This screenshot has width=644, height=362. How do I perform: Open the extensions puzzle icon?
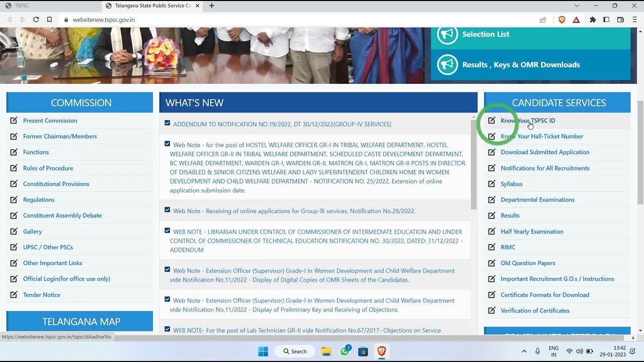(x=593, y=20)
